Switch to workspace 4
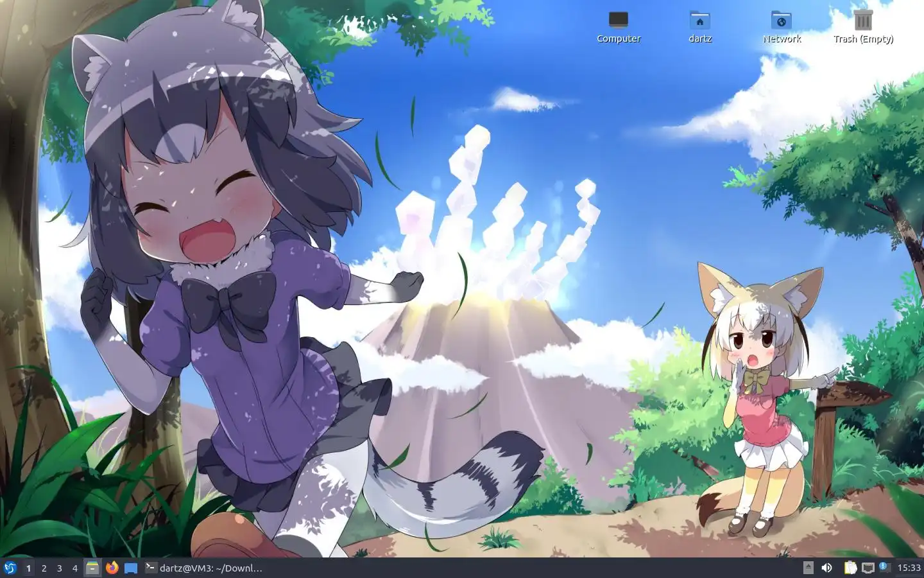The width and height of the screenshot is (924, 578). pyautogui.click(x=74, y=568)
